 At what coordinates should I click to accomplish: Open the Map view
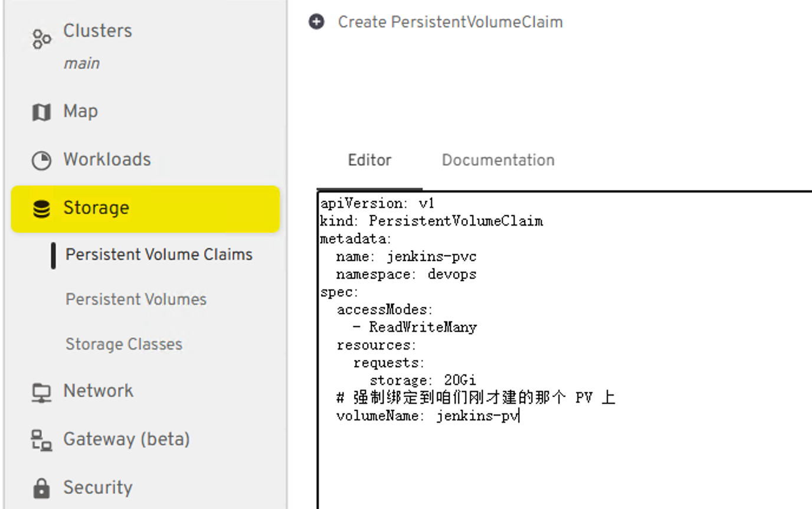point(81,111)
